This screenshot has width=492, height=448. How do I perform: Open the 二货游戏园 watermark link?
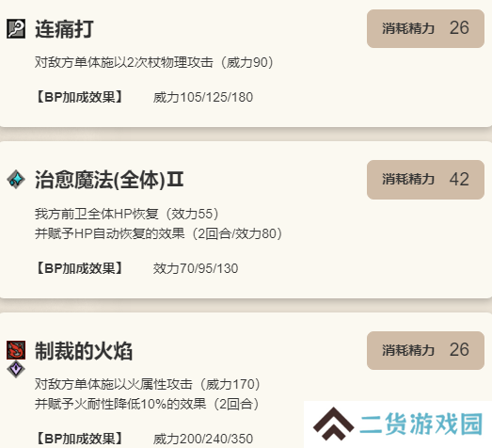tap(421, 424)
